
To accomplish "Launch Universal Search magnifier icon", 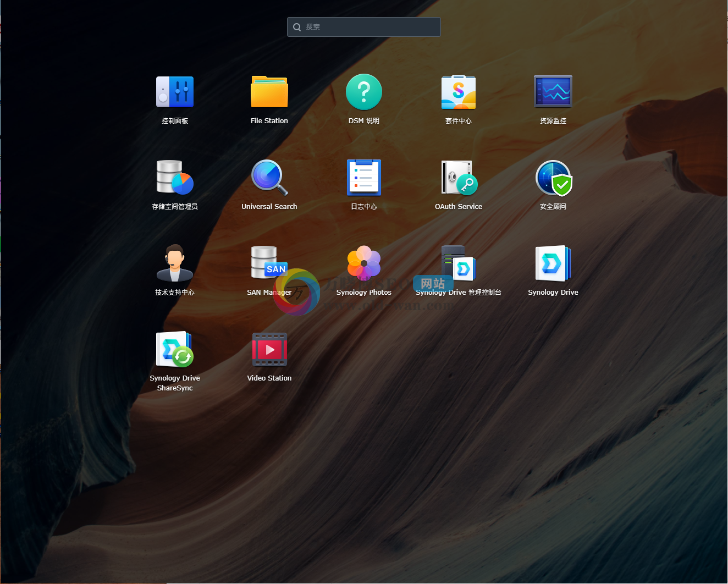I will 269,178.
